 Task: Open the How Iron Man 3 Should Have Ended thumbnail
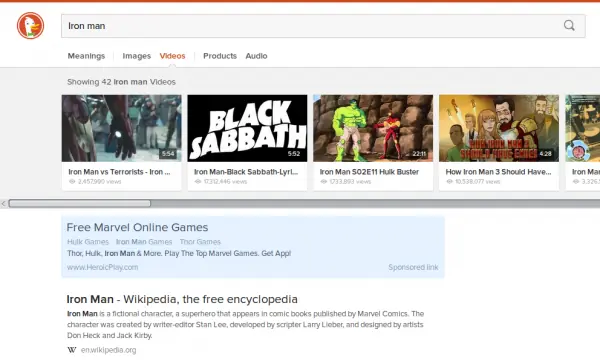tap(499, 128)
